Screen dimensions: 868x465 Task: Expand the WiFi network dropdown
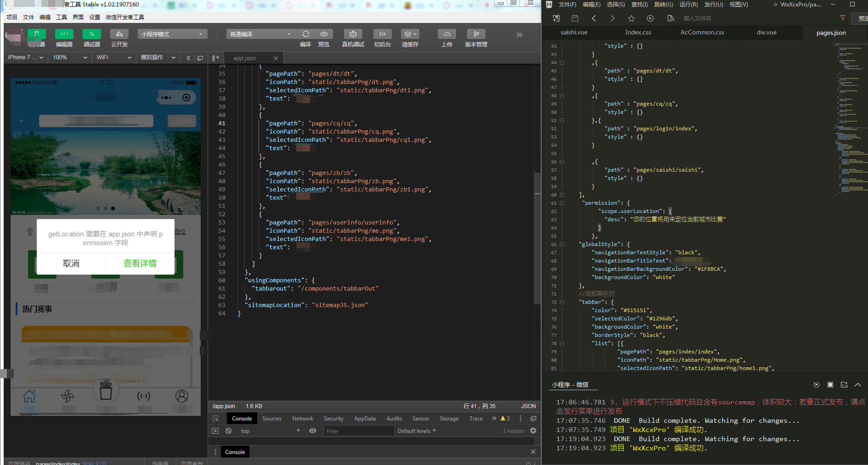coord(113,57)
